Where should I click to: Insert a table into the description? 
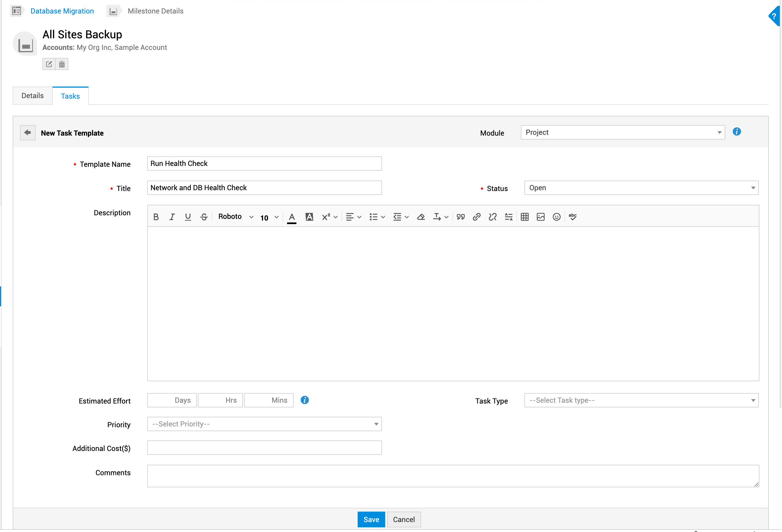point(524,217)
